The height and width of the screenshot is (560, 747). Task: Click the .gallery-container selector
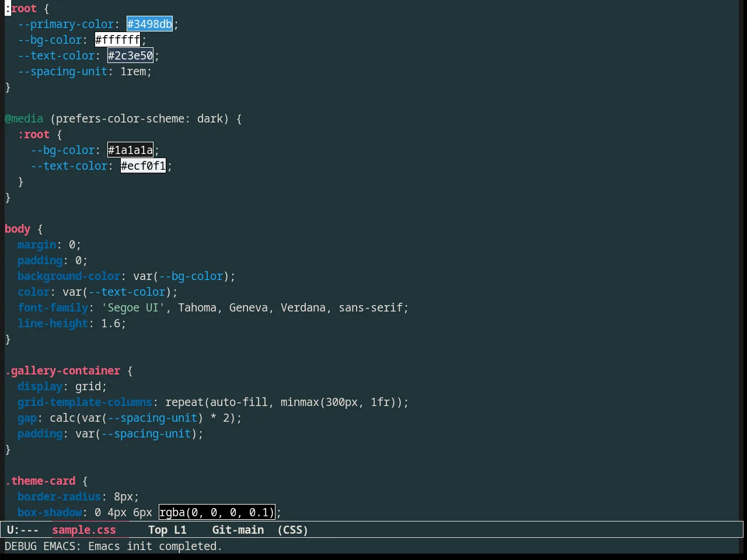tap(62, 370)
